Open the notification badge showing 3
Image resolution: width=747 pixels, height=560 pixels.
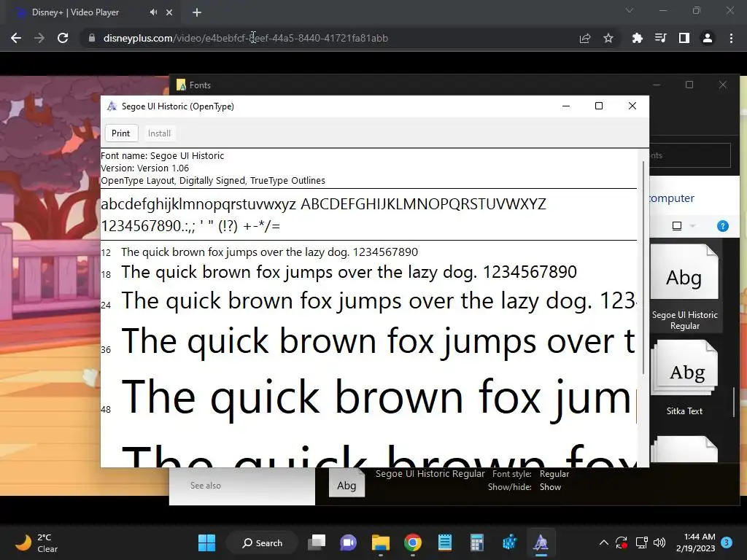point(727,542)
